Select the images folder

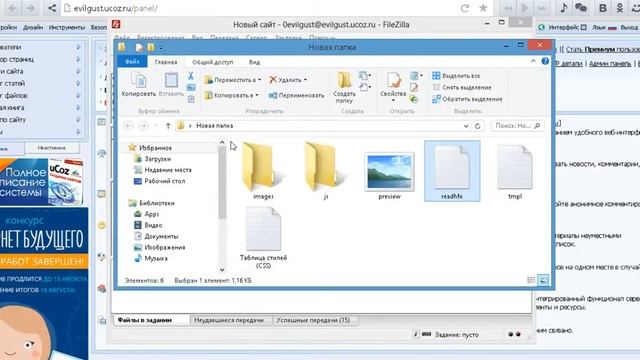(263, 171)
